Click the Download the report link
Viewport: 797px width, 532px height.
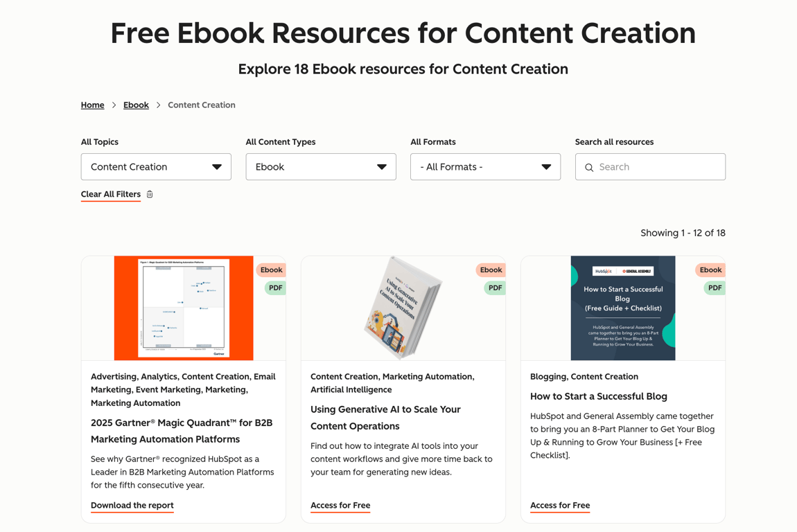(x=132, y=506)
